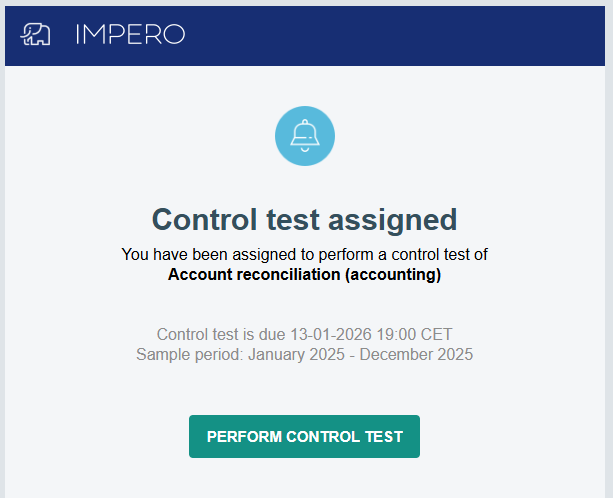Click the IMPERO wordmark in header

tap(130, 35)
